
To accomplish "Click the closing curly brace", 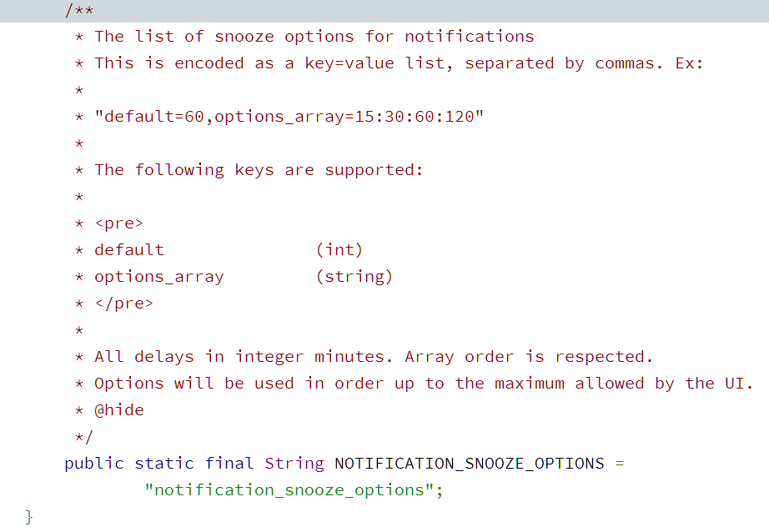I will [29, 517].
